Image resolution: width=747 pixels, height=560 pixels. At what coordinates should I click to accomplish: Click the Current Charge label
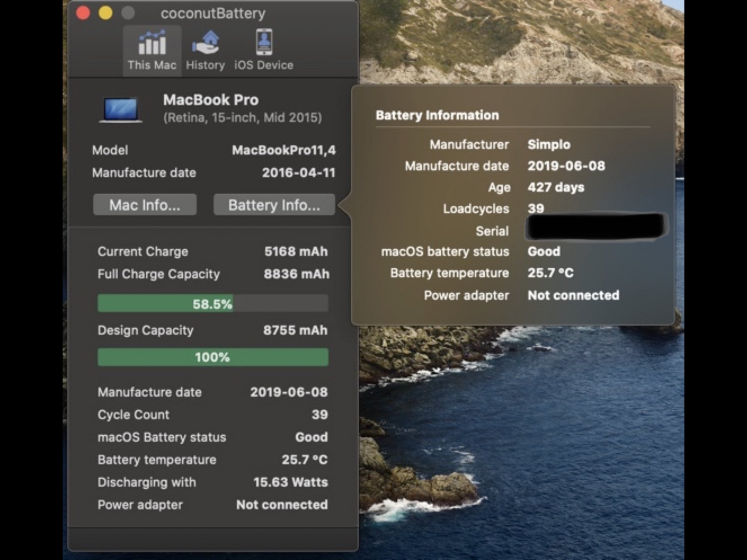click(x=143, y=251)
